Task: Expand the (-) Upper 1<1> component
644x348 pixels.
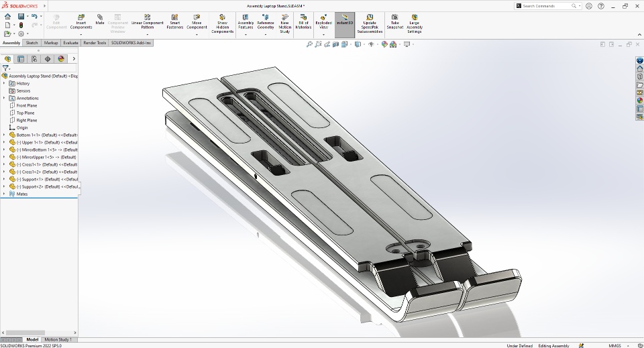Action: 4,142
